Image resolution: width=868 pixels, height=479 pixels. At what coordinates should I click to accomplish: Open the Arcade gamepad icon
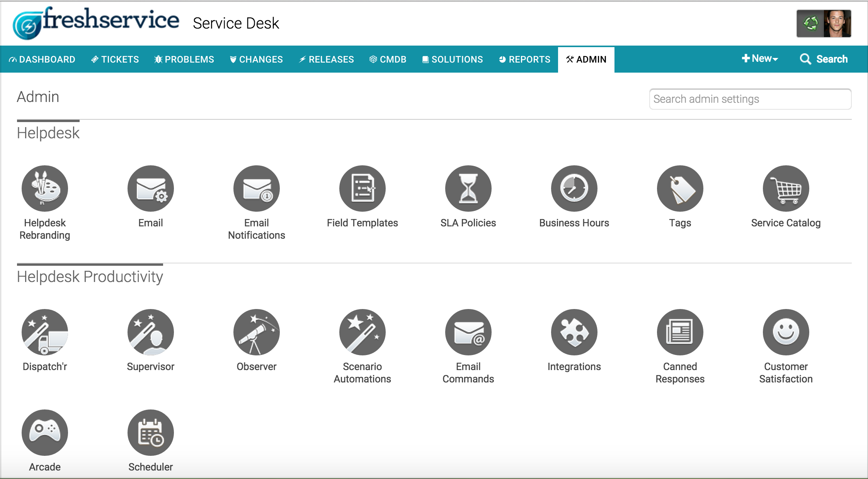(x=45, y=433)
